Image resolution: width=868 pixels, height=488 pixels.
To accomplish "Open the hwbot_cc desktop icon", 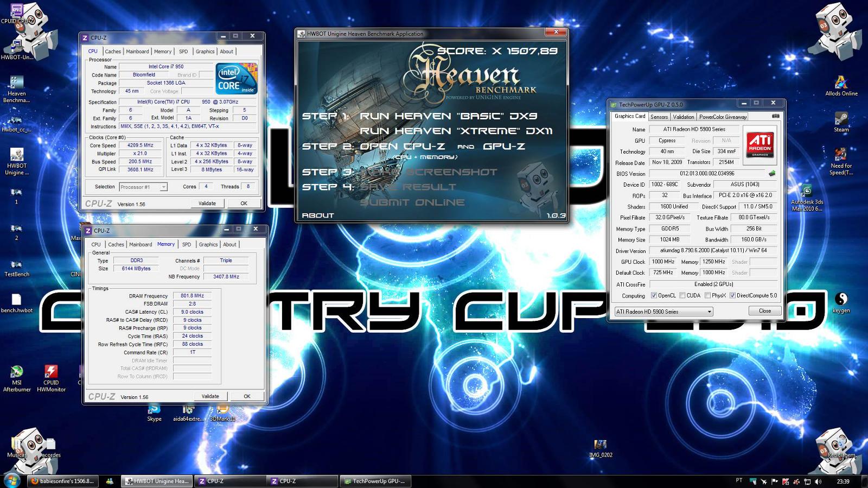I will [x=16, y=124].
